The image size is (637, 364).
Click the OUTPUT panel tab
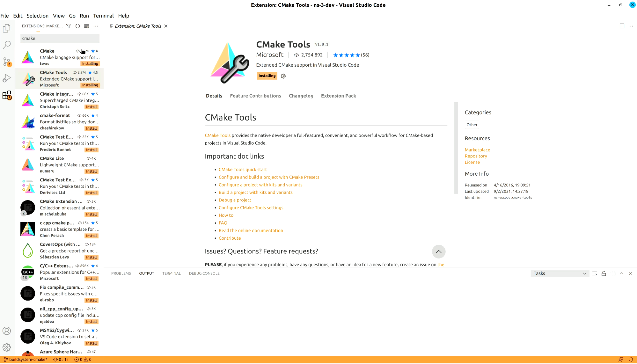click(x=147, y=273)
